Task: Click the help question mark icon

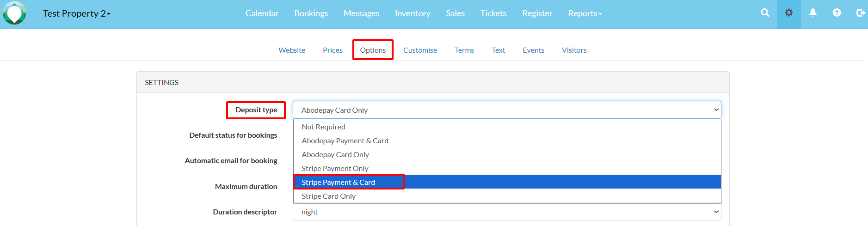Action: coord(837,13)
